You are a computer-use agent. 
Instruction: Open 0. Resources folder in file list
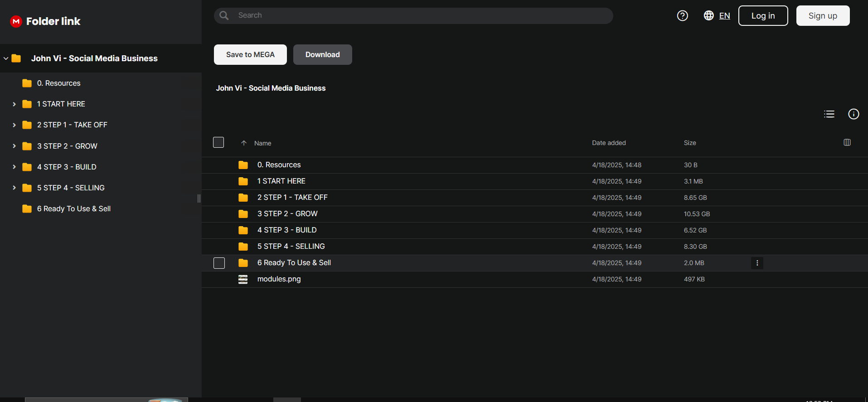click(279, 165)
